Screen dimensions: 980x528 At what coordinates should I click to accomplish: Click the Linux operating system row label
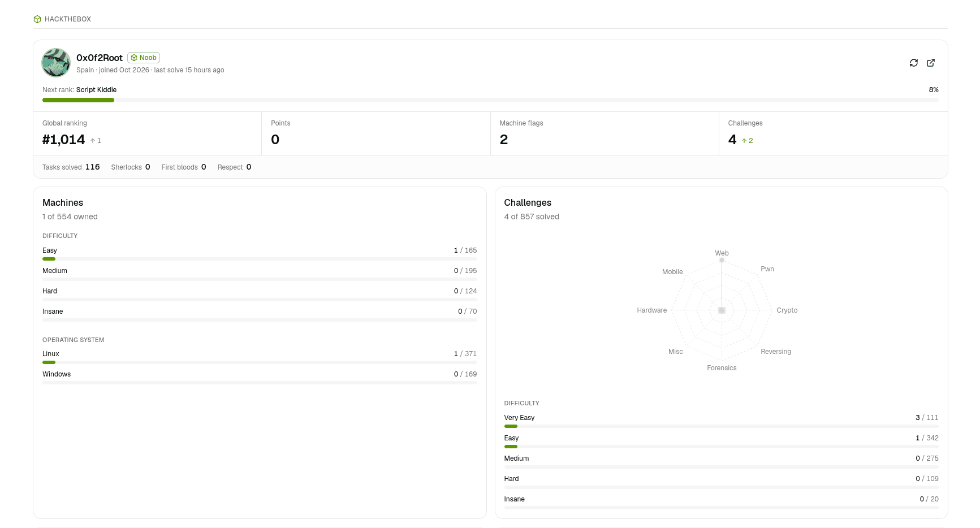51,354
